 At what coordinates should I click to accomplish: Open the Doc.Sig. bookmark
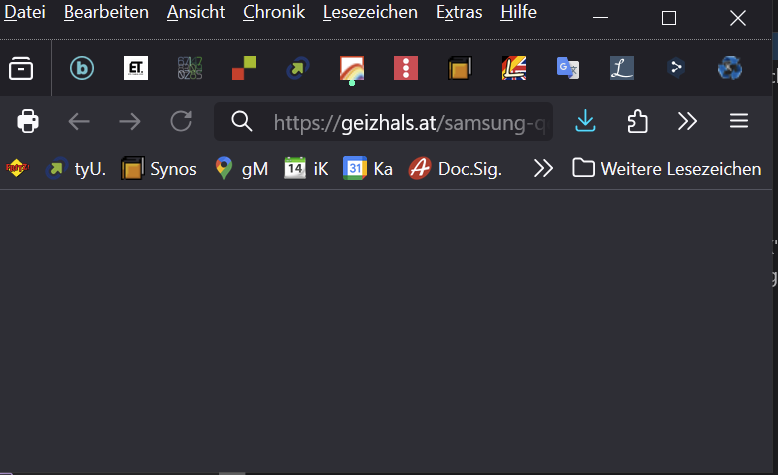click(456, 169)
